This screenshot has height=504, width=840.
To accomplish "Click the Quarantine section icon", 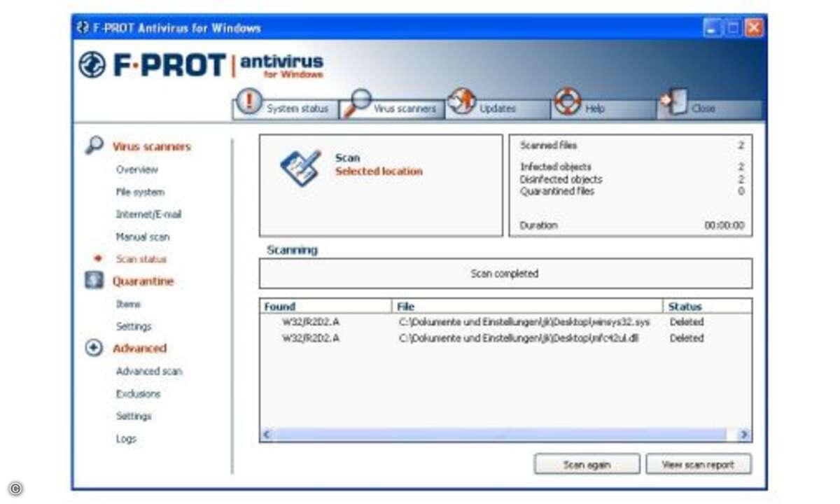I will 94,281.
